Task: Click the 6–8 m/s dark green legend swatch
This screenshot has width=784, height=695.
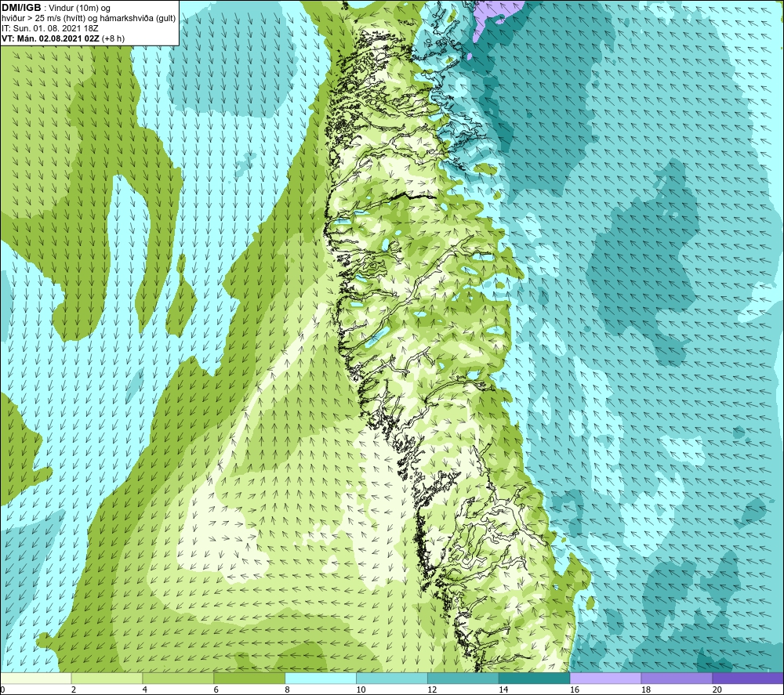Action: [249, 678]
